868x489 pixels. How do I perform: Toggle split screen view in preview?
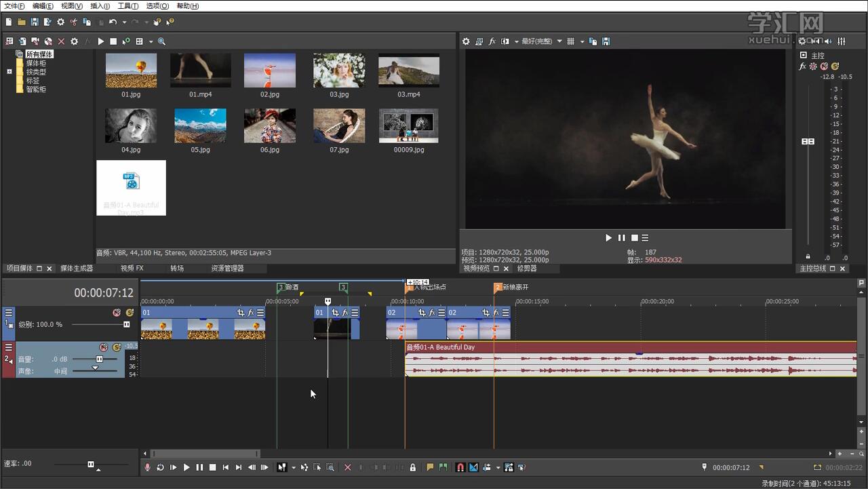505,41
